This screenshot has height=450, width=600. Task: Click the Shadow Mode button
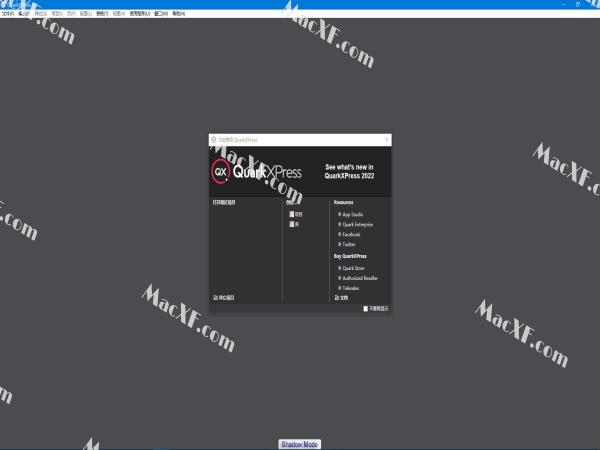[x=300, y=444]
